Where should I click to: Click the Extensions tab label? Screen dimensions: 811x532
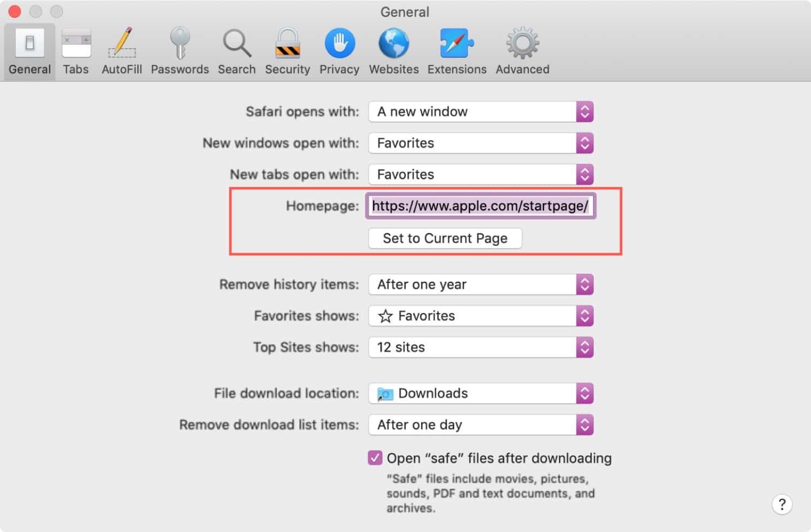[x=457, y=69]
